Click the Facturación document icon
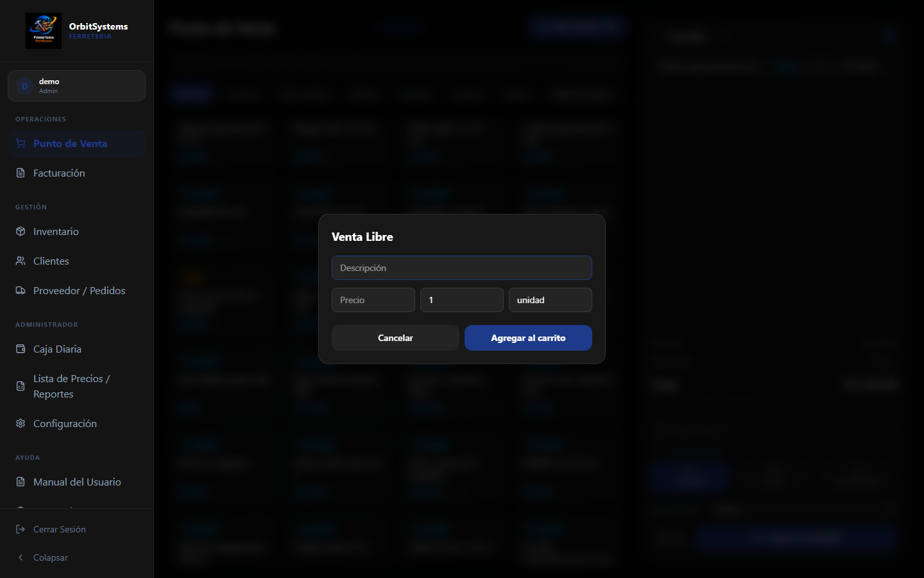The height and width of the screenshot is (578, 924). tap(21, 173)
